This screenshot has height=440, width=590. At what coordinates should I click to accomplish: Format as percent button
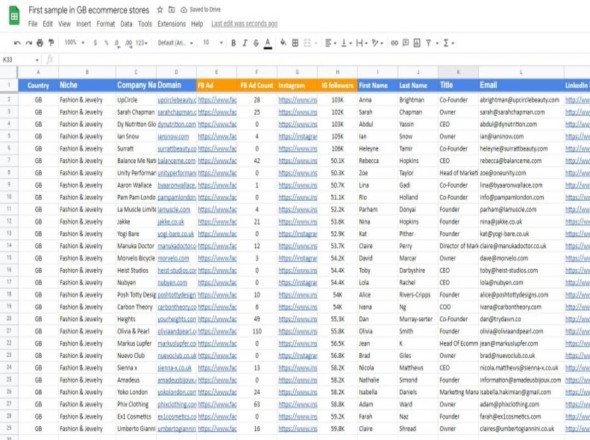(106, 43)
